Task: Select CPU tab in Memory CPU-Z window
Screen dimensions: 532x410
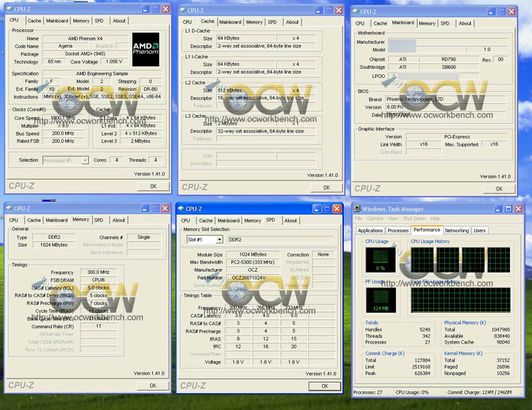Action: (x=13, y=220)
